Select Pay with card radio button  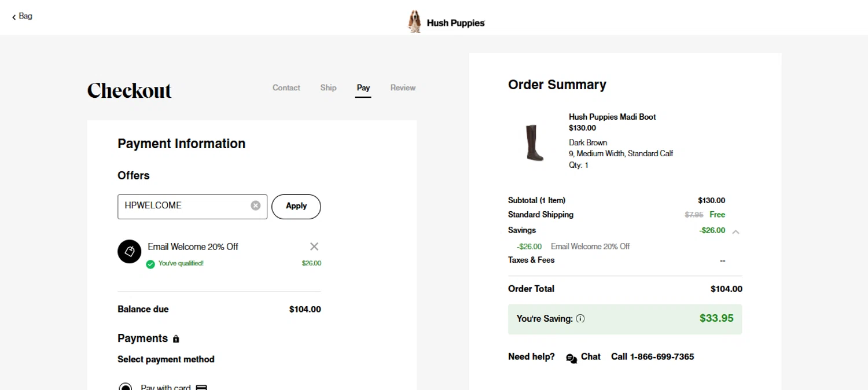point(125,387)
